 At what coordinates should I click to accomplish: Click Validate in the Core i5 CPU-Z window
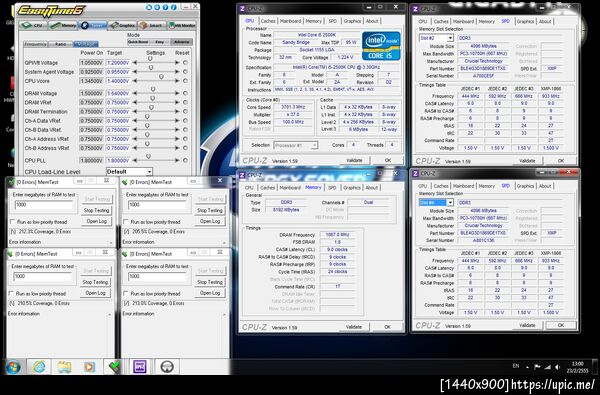(354, 161)
